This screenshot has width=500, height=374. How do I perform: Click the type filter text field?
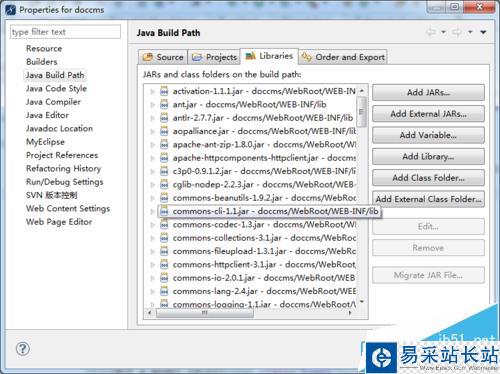coord(65,32)
